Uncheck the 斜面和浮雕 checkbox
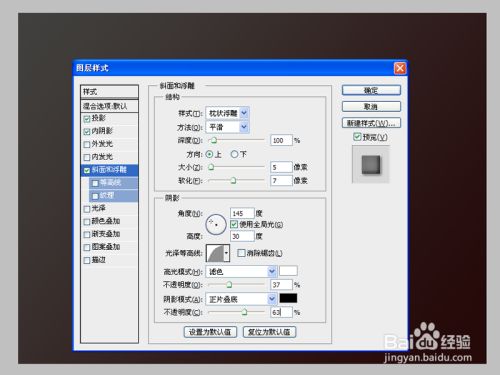Viewport: 500px width, 375px height. click(x=87, y=170)
